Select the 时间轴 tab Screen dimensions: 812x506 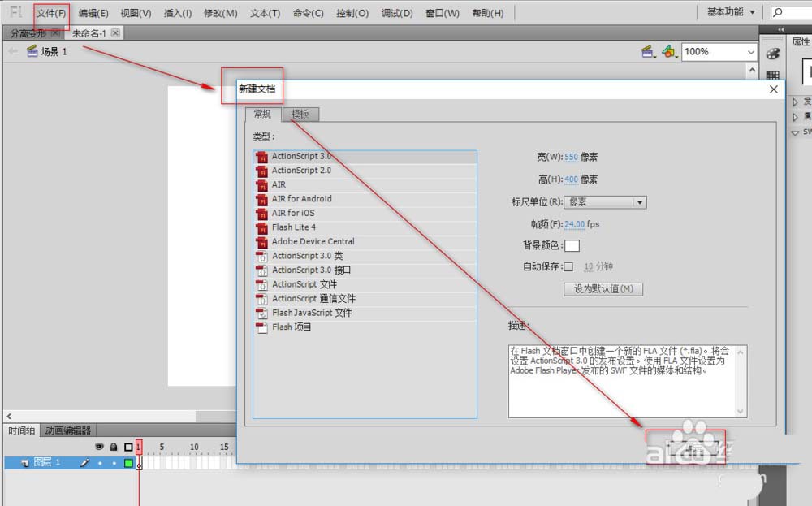[21, 430]
